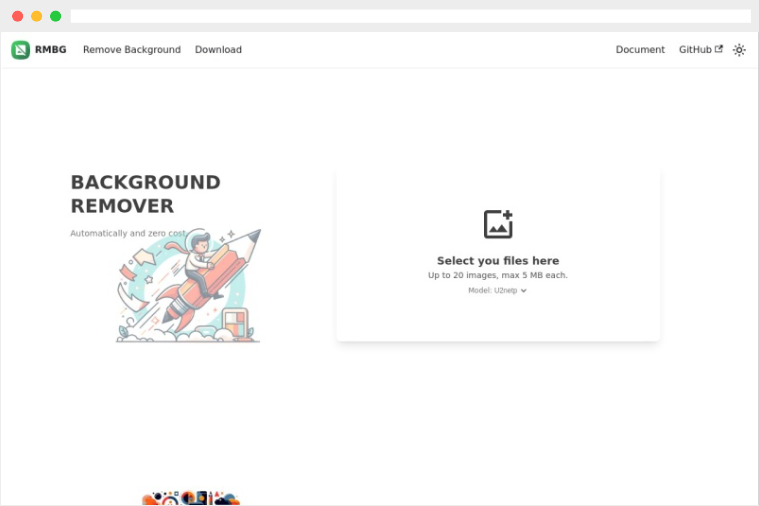Click the browser address bar
Viewport: 759px width, 506px height.
tap(410, 16)
